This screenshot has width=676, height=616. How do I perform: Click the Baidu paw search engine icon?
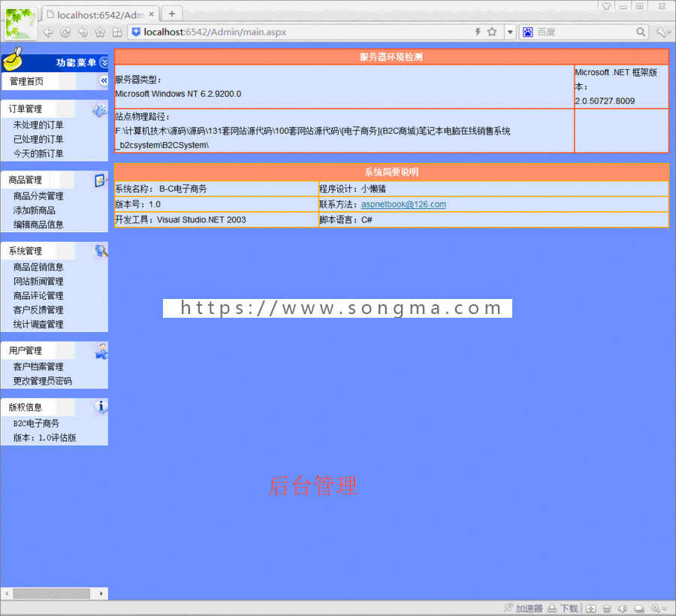(528, 32)
